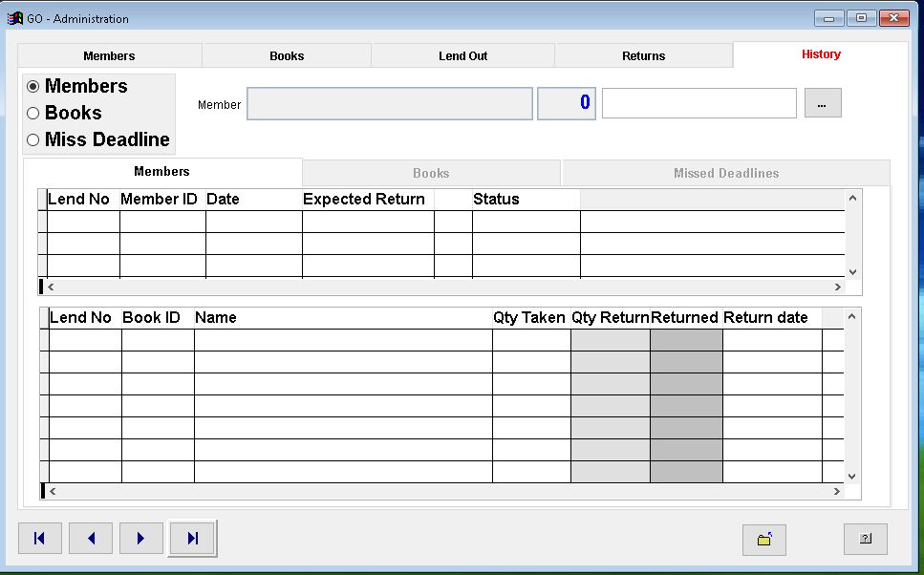Switch to the Lend Out tab
The height and width of the screenshot is (575, 924).
click(x=462, y=56)
